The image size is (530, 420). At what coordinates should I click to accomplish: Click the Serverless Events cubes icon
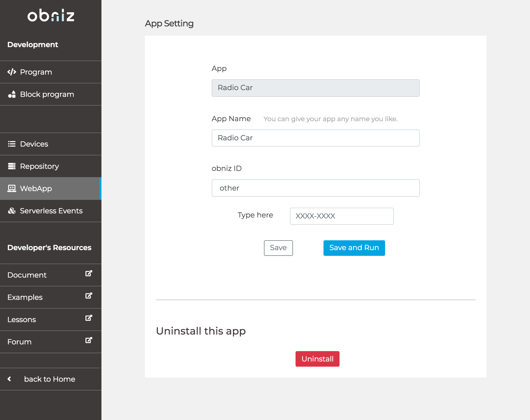(12, 211)
